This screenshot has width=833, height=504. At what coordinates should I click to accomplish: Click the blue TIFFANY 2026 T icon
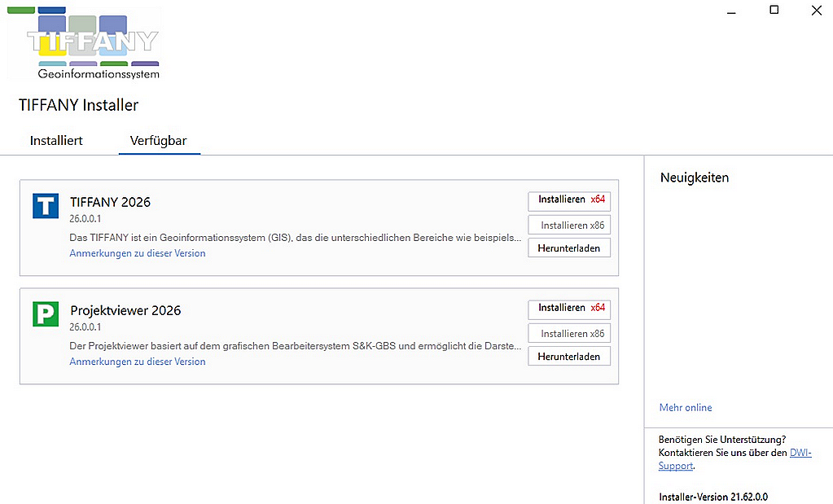coord(46,206)
